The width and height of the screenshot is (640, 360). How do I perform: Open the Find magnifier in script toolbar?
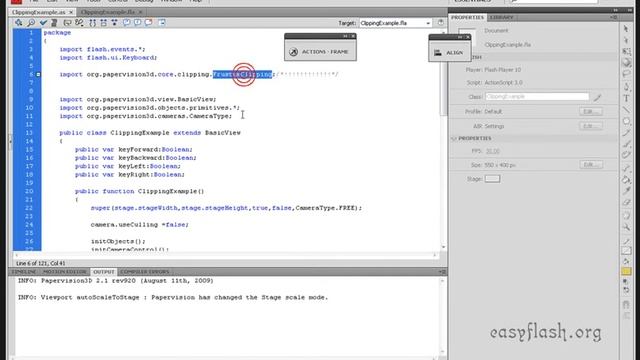tap(31, 23)
